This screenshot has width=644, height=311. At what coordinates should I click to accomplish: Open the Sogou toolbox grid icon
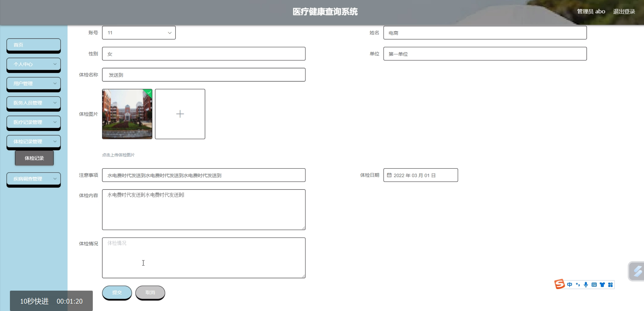(610, 285)
